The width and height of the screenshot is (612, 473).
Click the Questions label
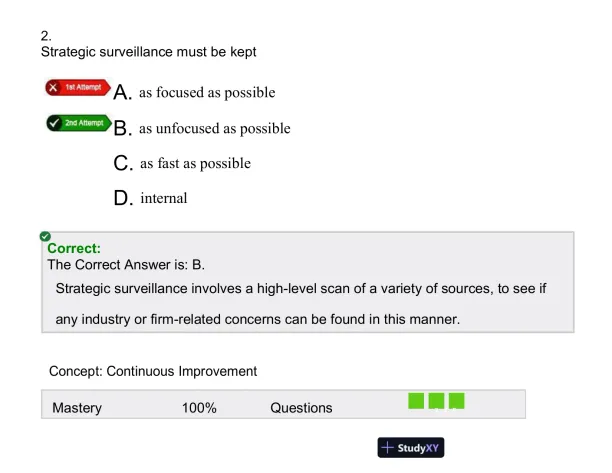coord(301,408)
